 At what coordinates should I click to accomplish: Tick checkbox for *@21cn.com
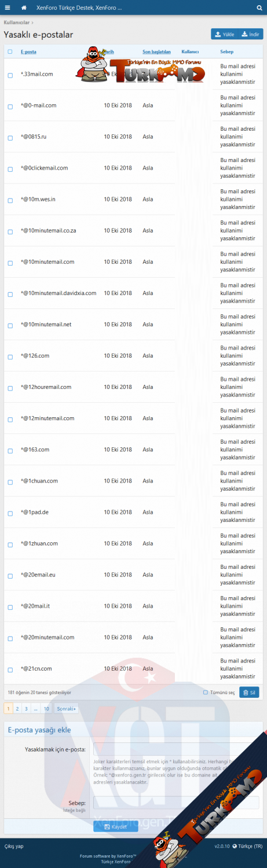(x=10, y=670)
